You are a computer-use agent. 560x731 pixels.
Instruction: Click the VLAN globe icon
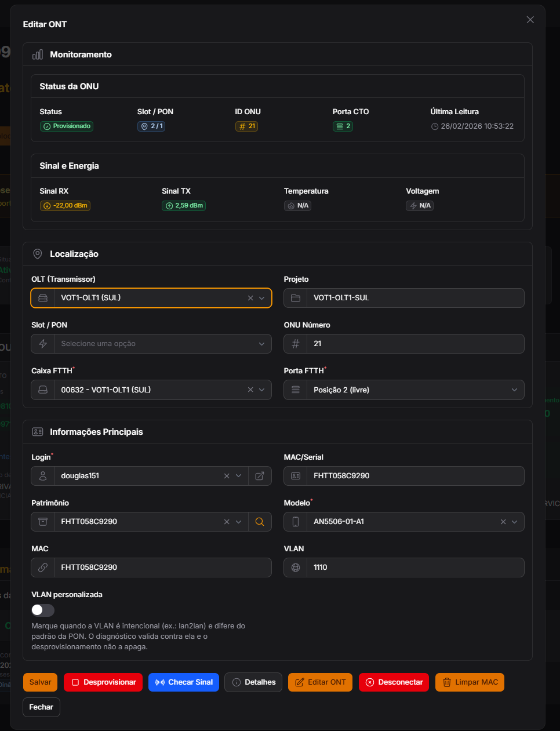296,568
